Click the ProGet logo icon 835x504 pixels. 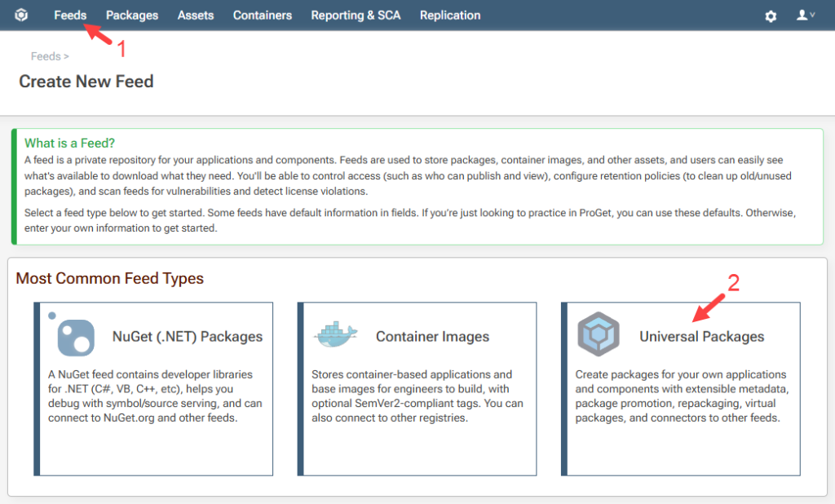pyautogui.click(x=21, y=15)
